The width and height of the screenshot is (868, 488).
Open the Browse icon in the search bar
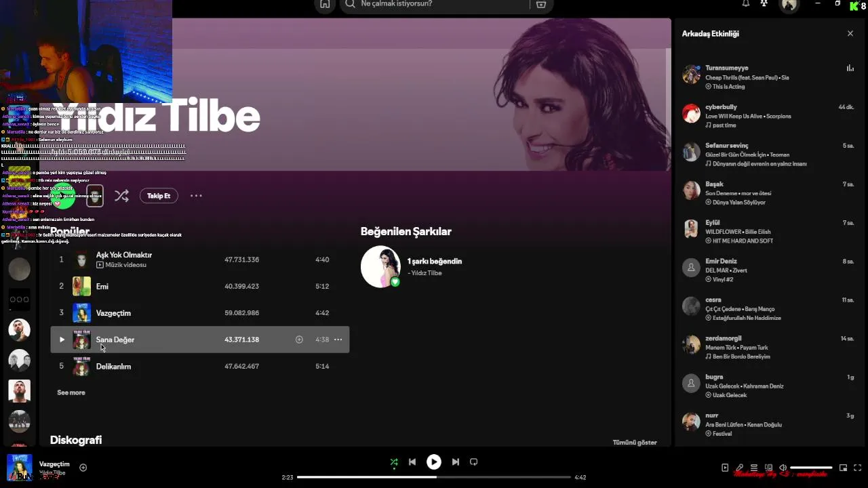pyautogui.click(x=540, y=4)
